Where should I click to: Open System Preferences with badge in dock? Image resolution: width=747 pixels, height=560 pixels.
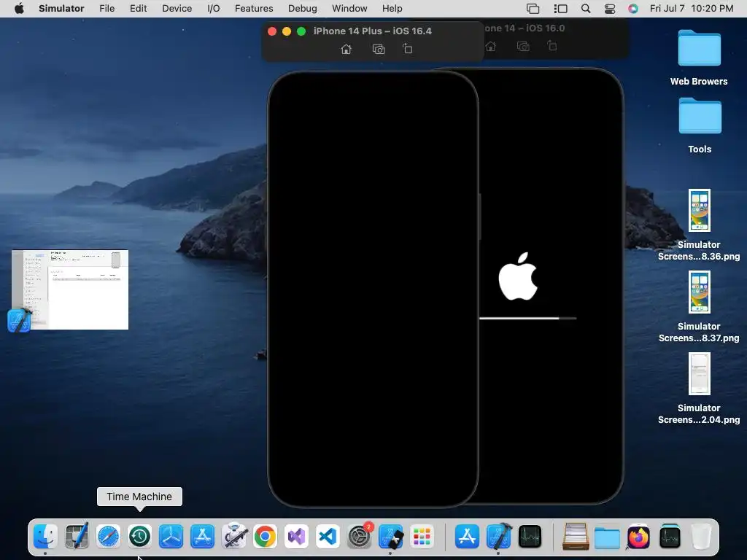[x=359, y=537]
